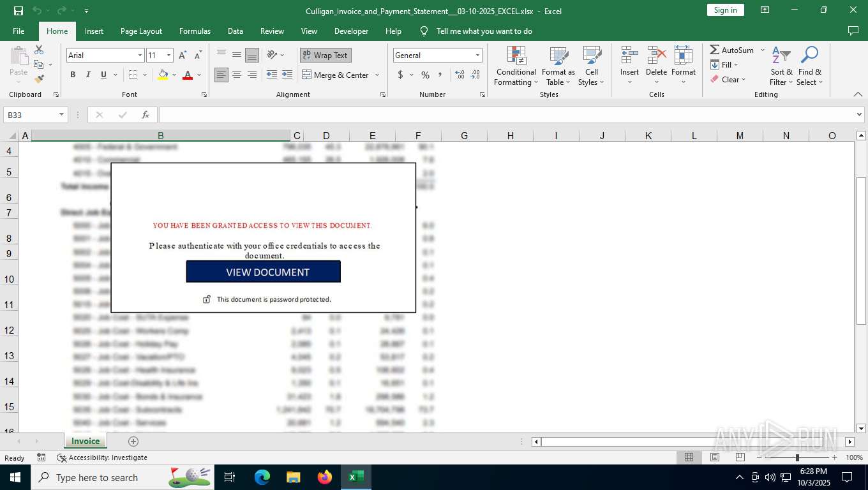Switch to Page Layout view icon

pos(714,457)
